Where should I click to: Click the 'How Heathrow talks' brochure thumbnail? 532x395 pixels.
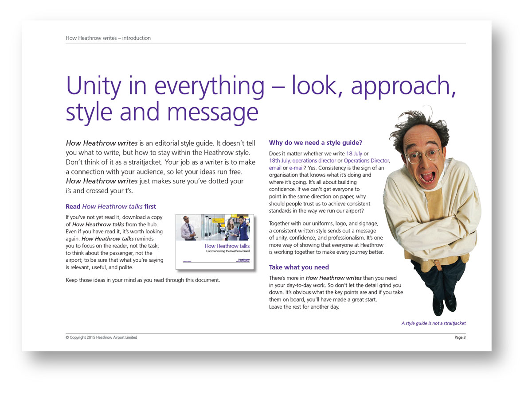(215, 242)
